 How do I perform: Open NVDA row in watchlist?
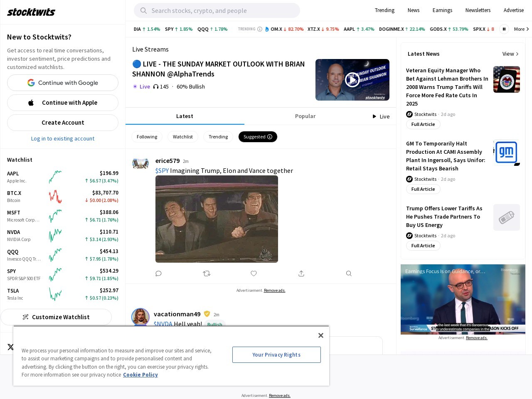[63, 235]
